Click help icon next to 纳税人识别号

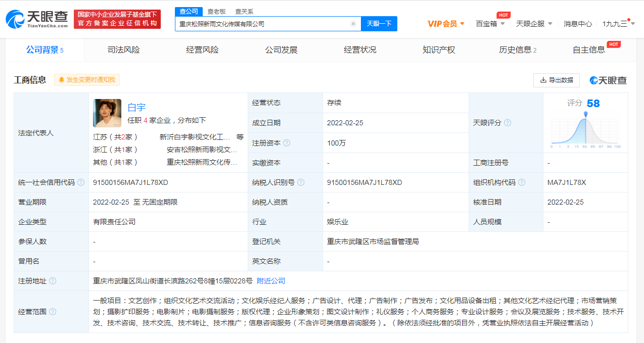tap(301, 182)
